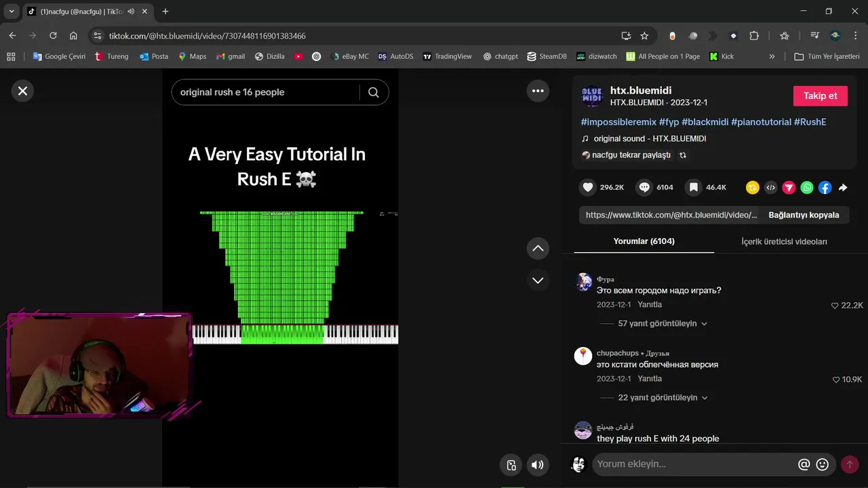
Task: Click the embed code icon
Action: pos(770,188)
